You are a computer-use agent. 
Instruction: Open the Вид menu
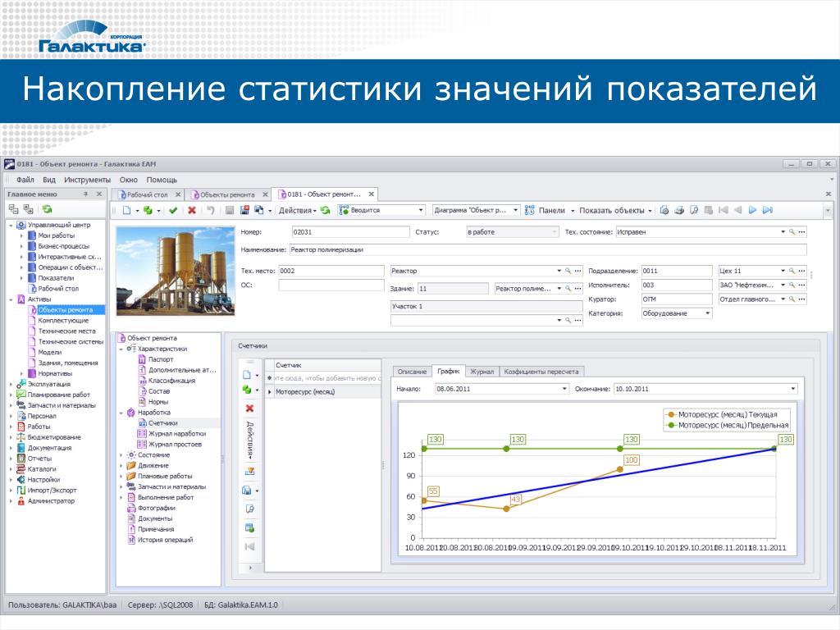pos(49,180)
